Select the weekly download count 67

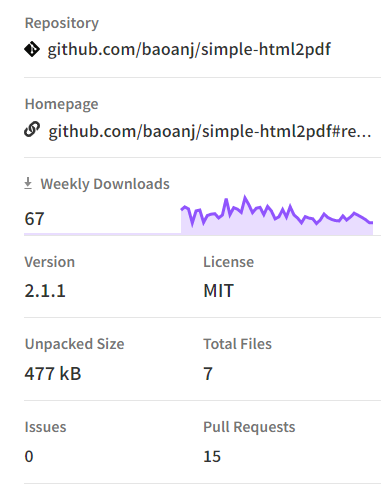(34, 219)
